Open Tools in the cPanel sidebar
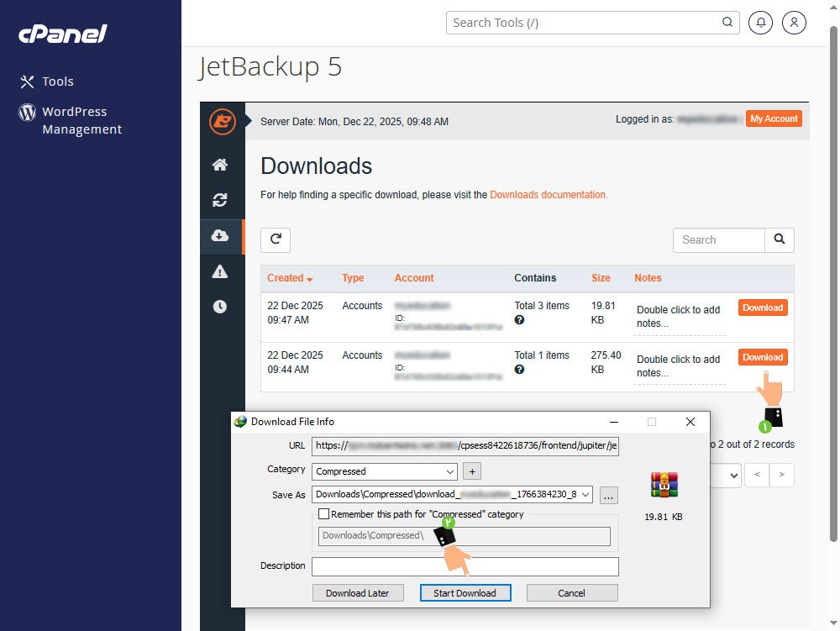This screenshot has height=631, width=840. coord(58,82)
